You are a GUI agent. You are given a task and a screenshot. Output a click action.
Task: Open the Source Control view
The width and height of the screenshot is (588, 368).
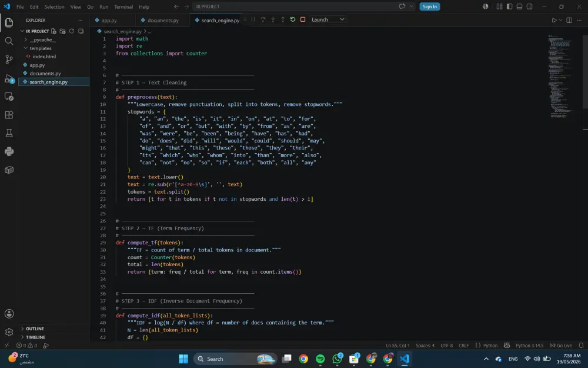click(x=9, y=59)
